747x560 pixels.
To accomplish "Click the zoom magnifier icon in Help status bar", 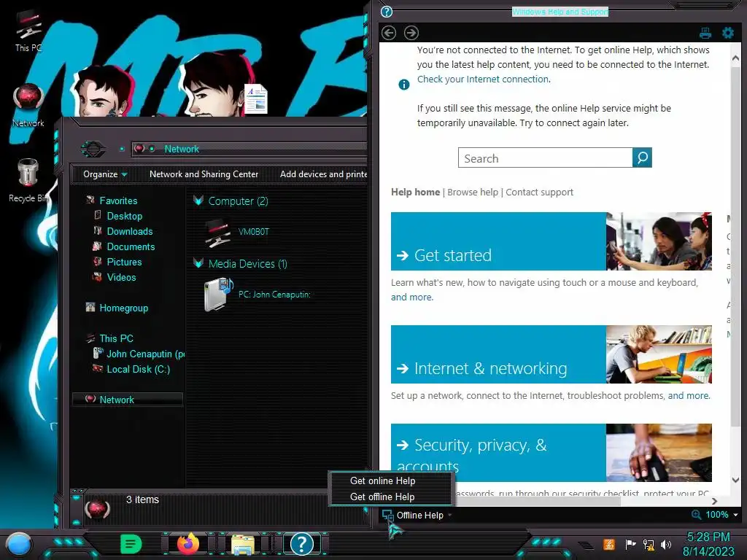I will [x=696, y=515].
